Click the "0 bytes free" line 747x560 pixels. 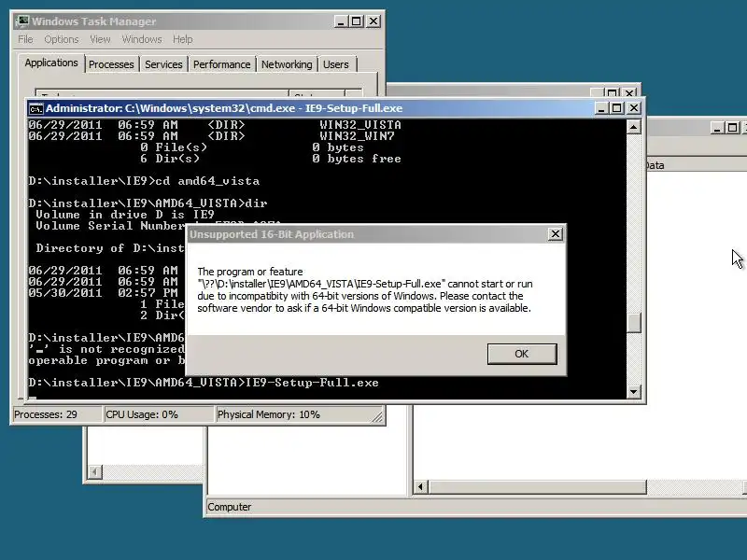click(x=357, y=159)
